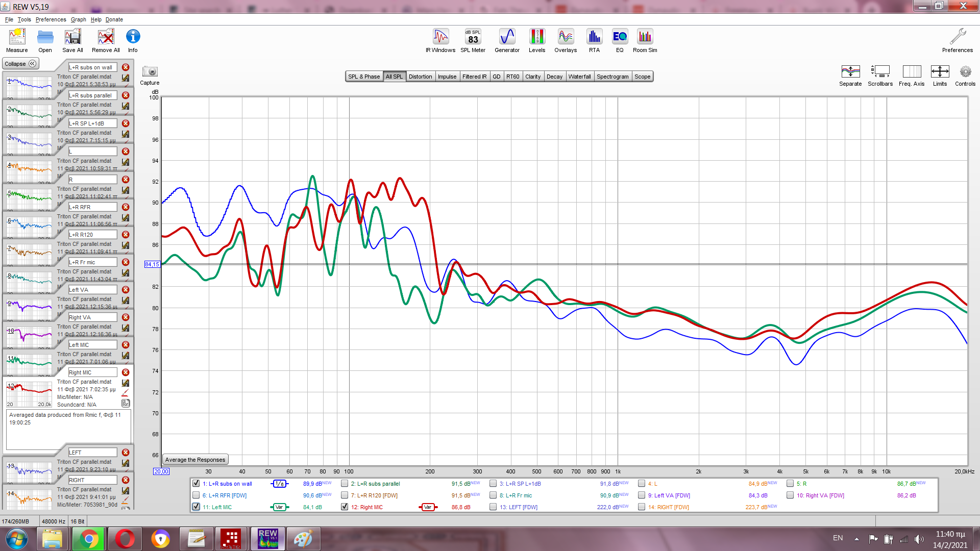Viewport: 980px width, 551px height.
Task: Open the Room Sim tool
Action: point(645,40)
